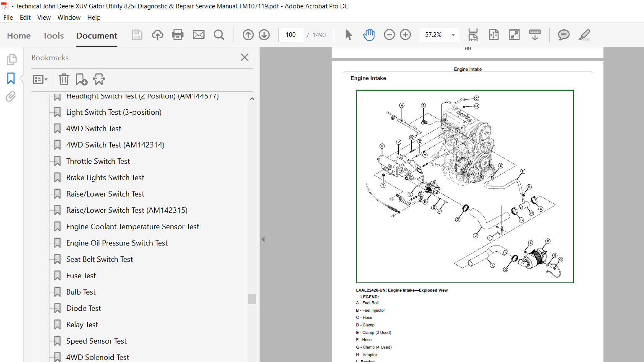Go to next page arrow
The image size is (644, 362).
pyautogui.click(x=264, y=35)
